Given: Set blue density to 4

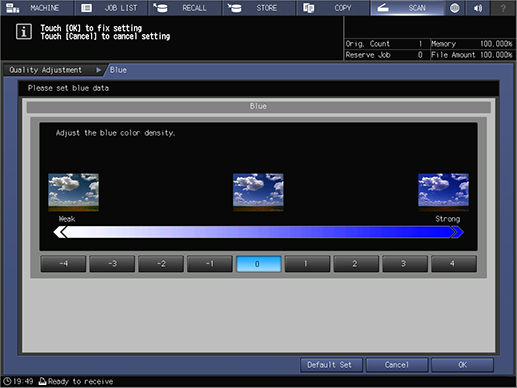Looking at the screenshot, I should (x=454, y=264).
